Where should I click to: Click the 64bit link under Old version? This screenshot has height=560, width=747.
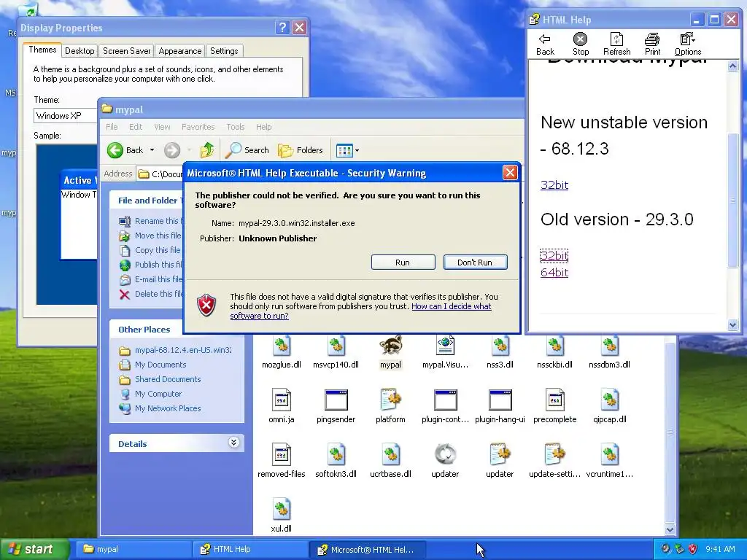pos(554,273)
